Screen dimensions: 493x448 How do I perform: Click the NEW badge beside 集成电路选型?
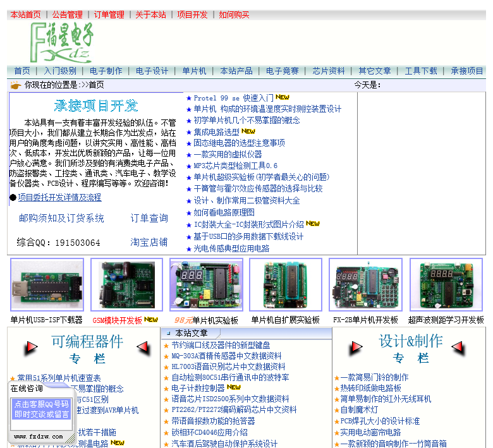click(x=248, y=131)
